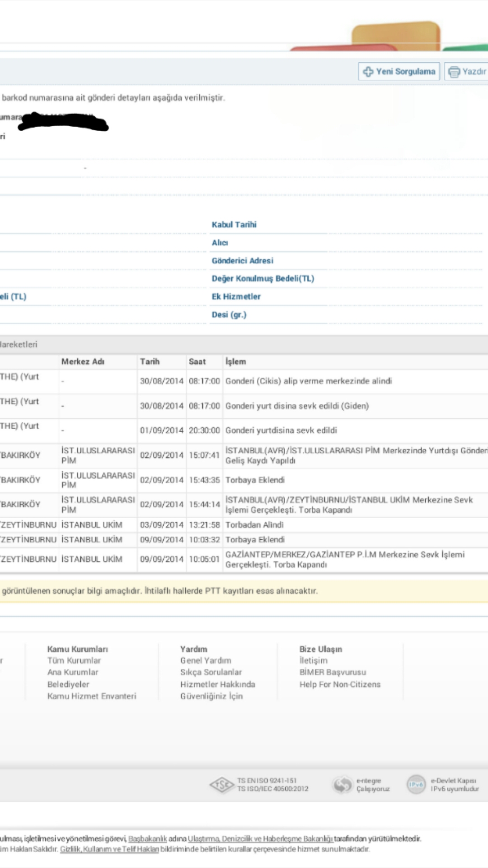Open the Belediyeler link
The image size is (488, 868).
click(x=68, y=684)
